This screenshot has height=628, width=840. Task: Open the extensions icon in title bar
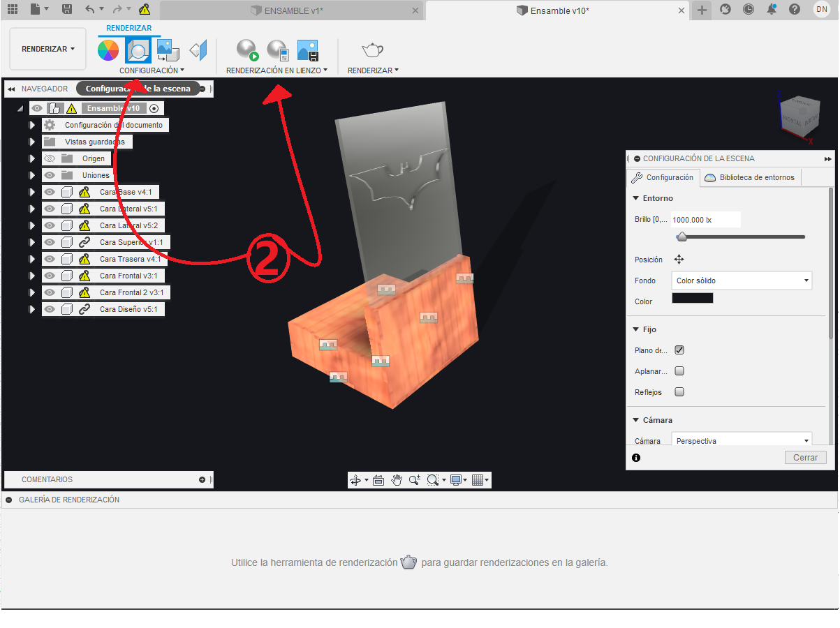tap(725, 9)
